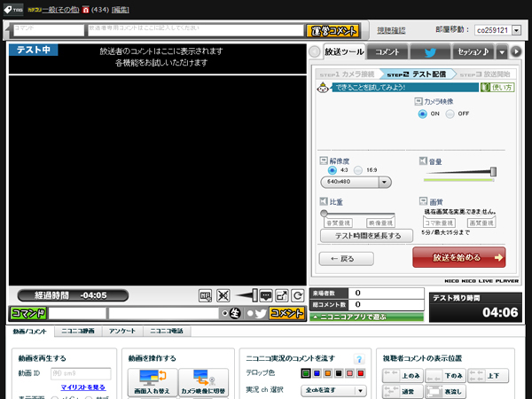532x399 pixels.
Task: Mute audio with the crossed speaker icon
Action: tap(223, 295)
